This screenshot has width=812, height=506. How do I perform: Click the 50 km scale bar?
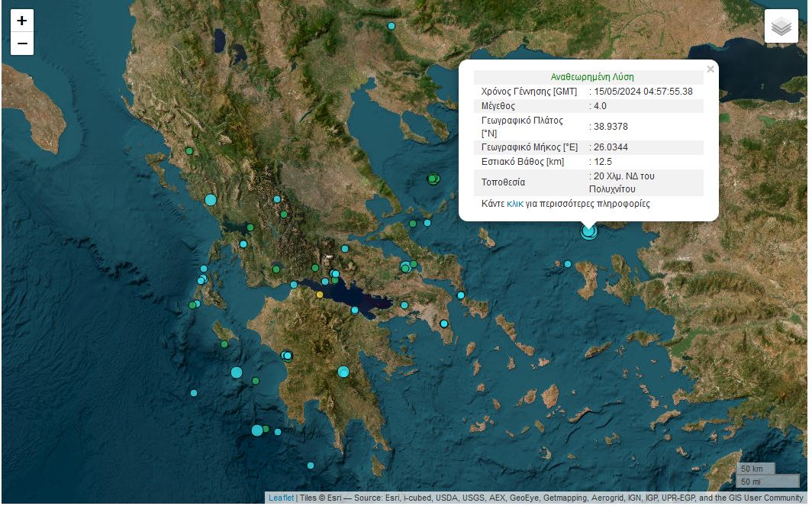tap(756, 469)
